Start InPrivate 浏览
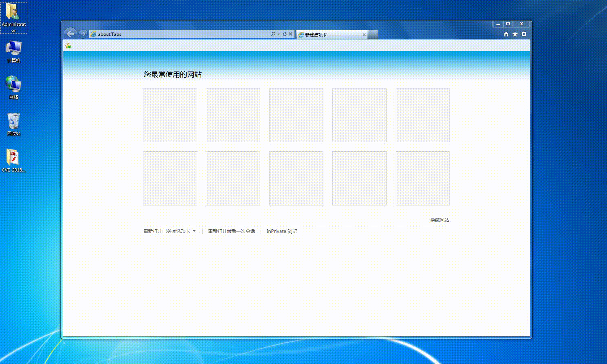Screen dimensions: 607x364 [282, 231]
